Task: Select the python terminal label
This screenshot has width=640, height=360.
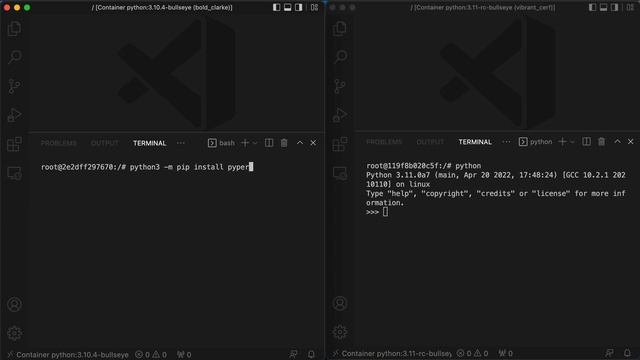Action: tap(536, 142)
